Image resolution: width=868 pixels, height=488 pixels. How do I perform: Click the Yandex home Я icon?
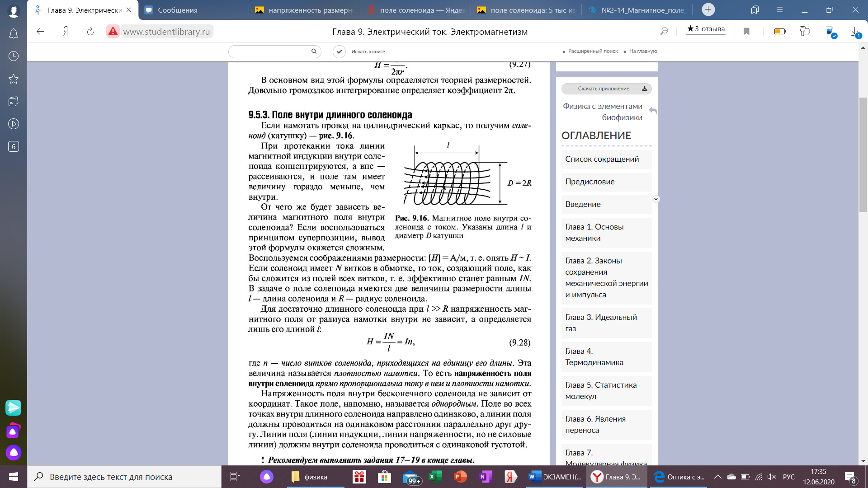pos(66,31)
